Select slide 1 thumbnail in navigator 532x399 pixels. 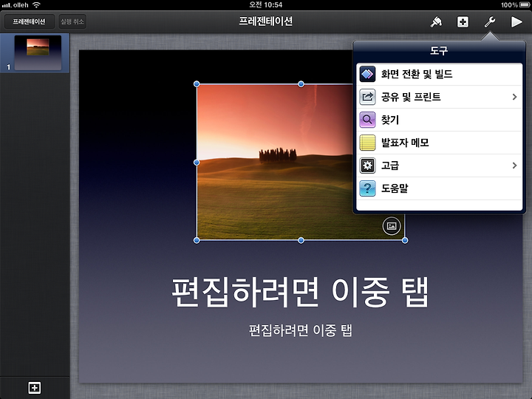(x=38, y=52)
